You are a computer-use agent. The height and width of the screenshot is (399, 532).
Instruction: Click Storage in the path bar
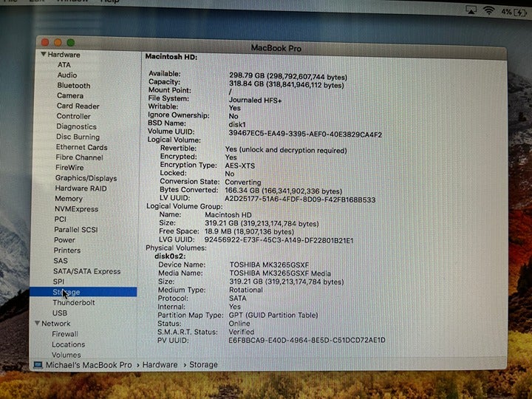[x=203, y=365]
